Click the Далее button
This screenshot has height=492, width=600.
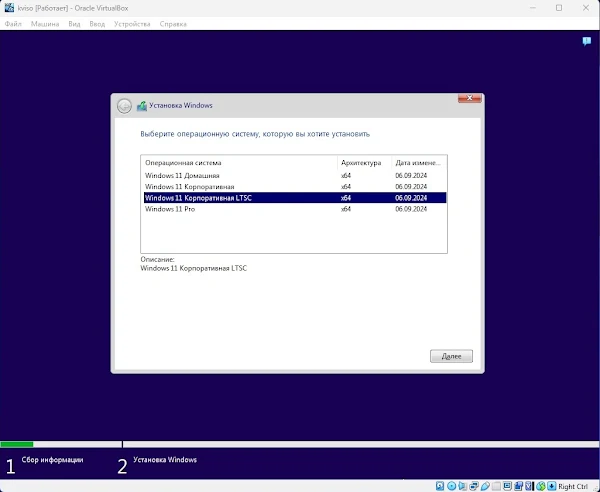click(x=451, y=356)
